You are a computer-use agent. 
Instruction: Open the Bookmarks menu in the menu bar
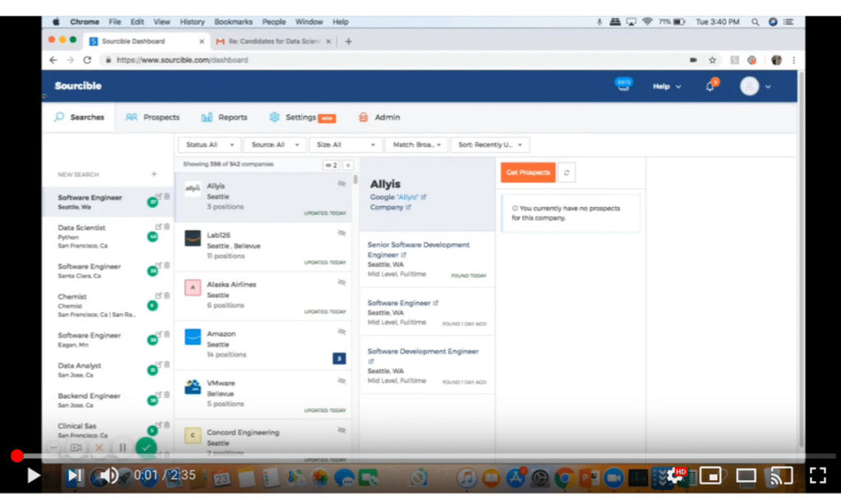pyautogui.click(x=233, y=22)
